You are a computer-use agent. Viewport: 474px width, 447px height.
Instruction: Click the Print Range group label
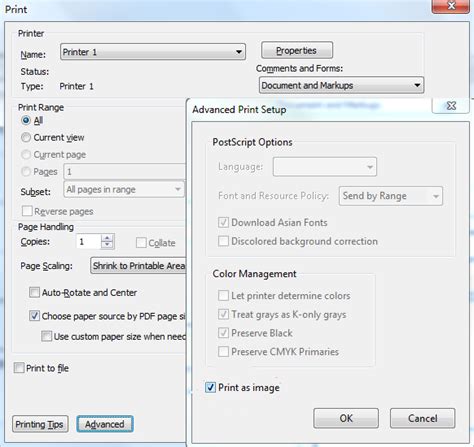(41, 107)
